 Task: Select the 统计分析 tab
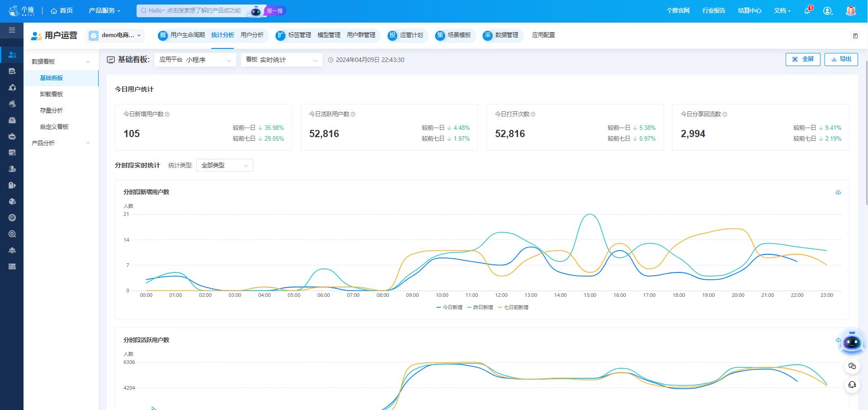coord(223,35)
